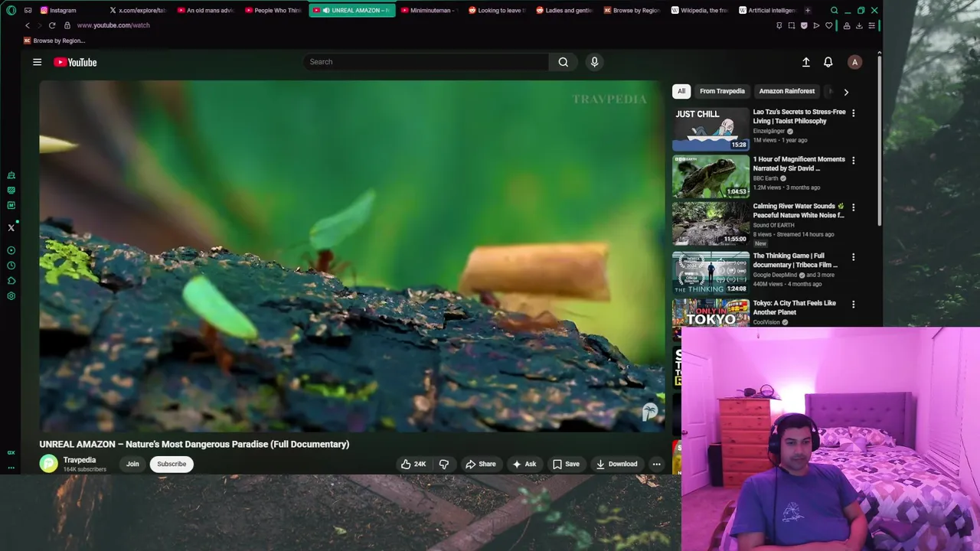Open options for Magnificent Moments video

(x=854, y=160)
